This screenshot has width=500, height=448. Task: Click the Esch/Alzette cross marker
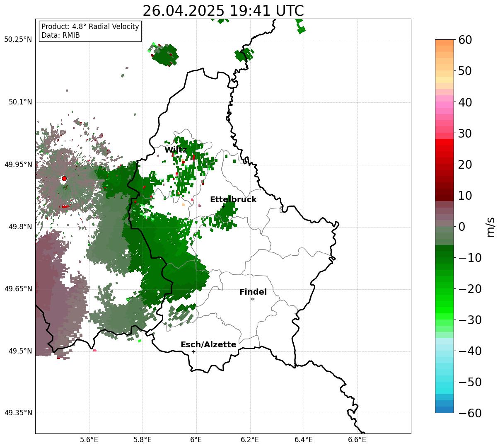point(193,351)
